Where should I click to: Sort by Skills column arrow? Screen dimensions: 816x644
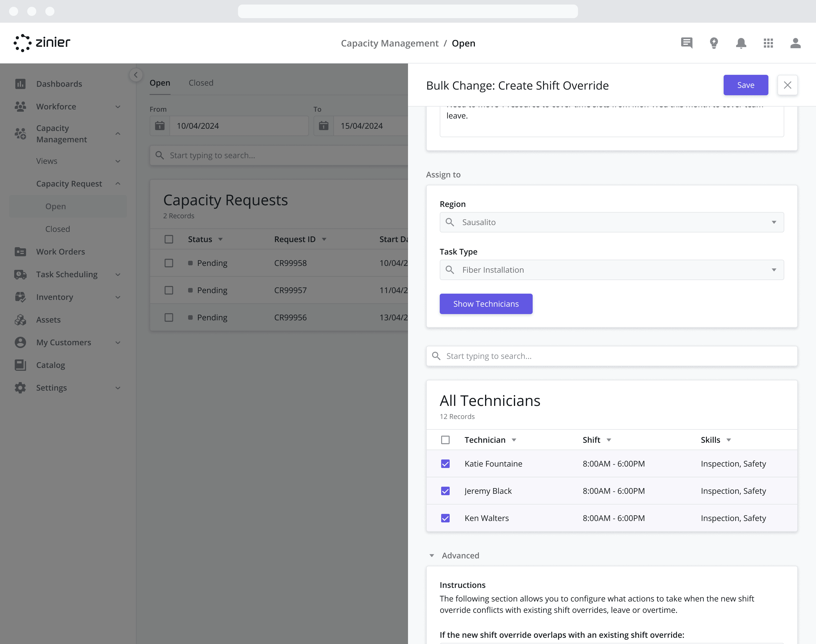tap(728, 440)
